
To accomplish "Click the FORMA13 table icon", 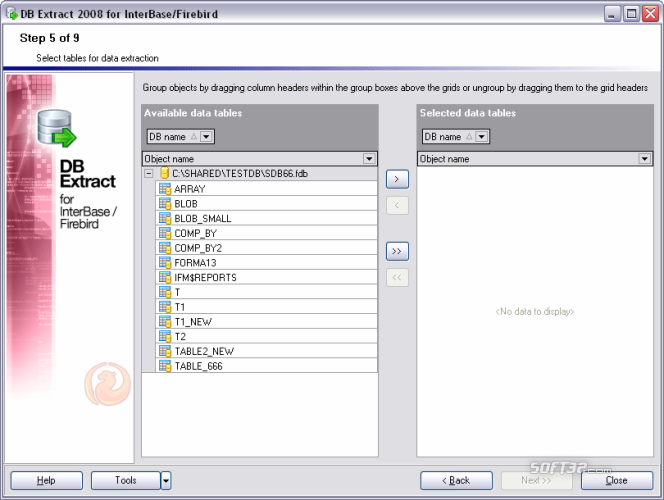I will [165, 262].
